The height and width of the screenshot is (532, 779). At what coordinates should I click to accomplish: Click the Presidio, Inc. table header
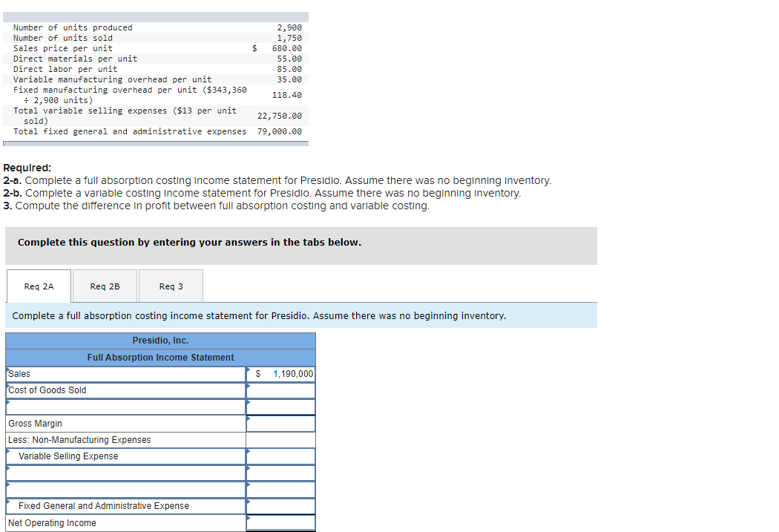click(160, 341)
